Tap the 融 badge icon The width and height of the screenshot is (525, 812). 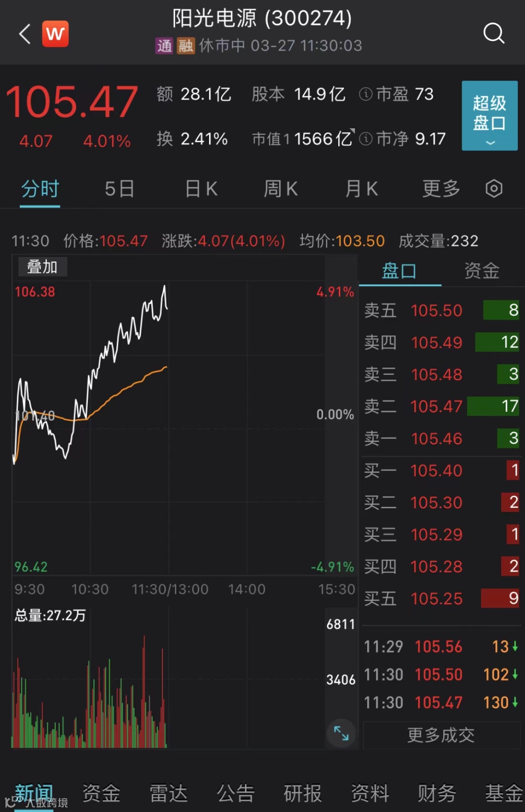[186, 46]
